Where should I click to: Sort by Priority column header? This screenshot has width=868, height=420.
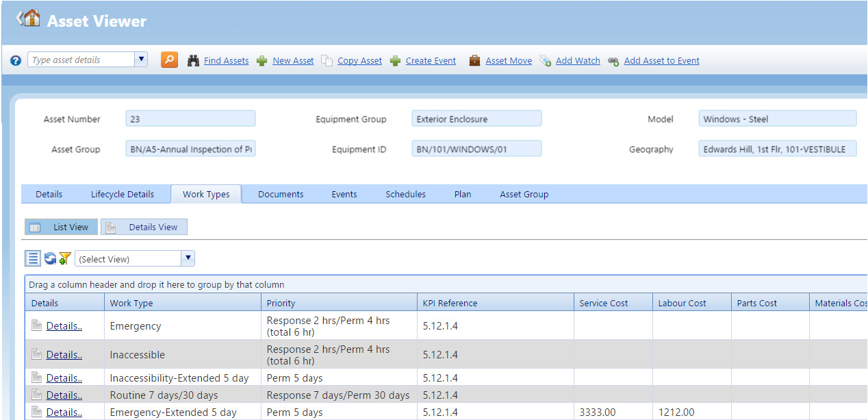(340, 303)
